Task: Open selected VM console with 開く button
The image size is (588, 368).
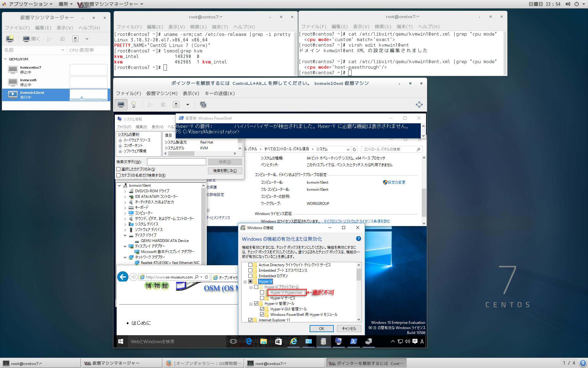Action: 32,39
